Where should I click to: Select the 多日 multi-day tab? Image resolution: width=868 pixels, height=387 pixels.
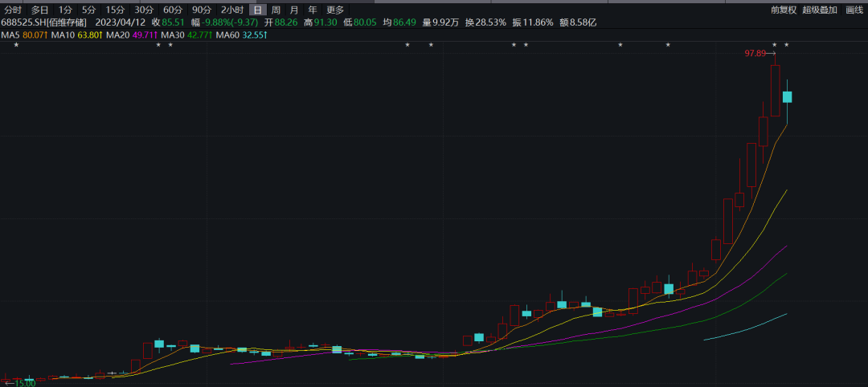click(40, 10)
